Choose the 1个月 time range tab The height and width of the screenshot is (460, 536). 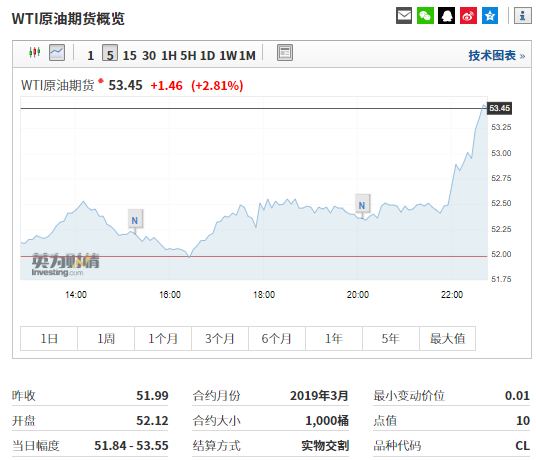(163, 338)
